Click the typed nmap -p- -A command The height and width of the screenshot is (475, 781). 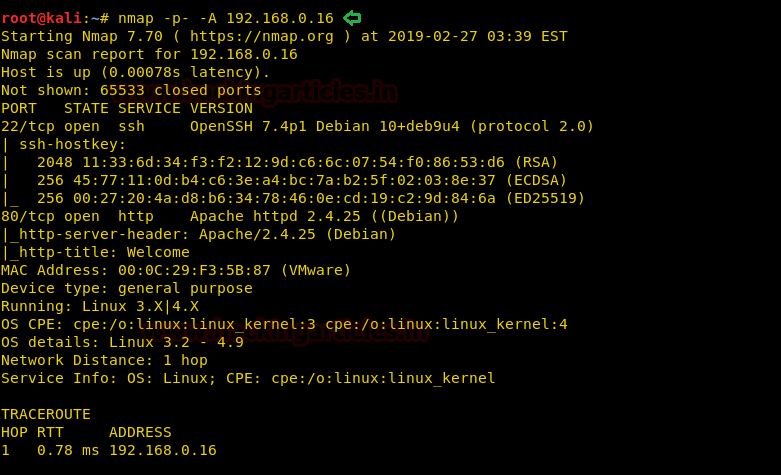(226, 18)
